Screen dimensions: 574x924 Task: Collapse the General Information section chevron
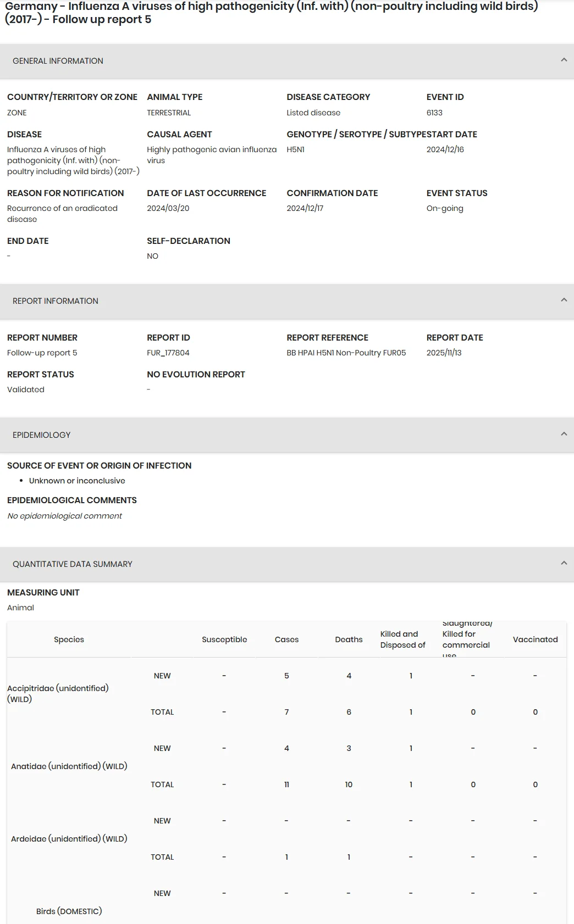coord(564,60)
